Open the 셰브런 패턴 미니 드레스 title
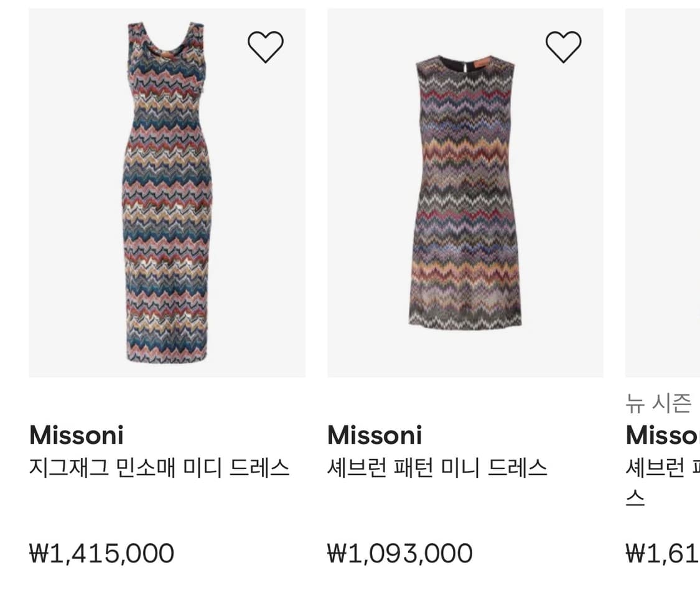The width and height of the screenshot is (700, 593). point(437,467)
